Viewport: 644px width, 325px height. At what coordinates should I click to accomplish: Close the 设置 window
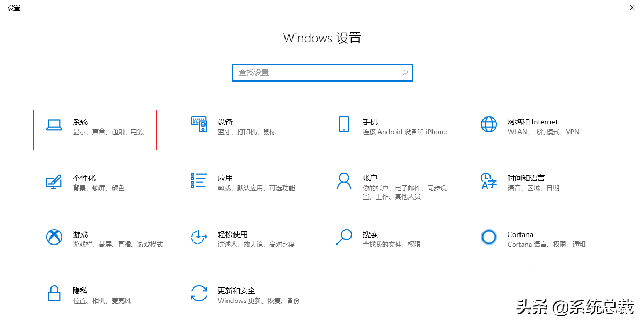tap(632, 8)
